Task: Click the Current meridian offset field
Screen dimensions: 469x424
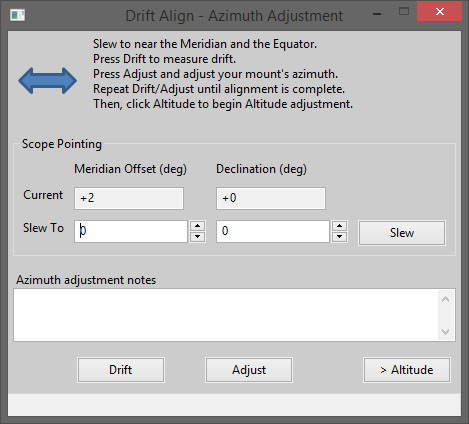Action: (x=129, y=198)
